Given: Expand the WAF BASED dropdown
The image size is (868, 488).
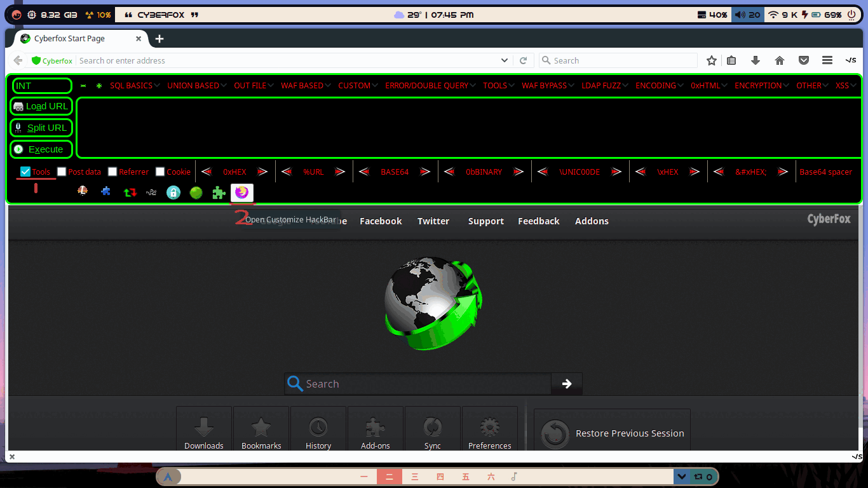Looking at the screenshot, I should pyautogui.click(x=306, y=85).
